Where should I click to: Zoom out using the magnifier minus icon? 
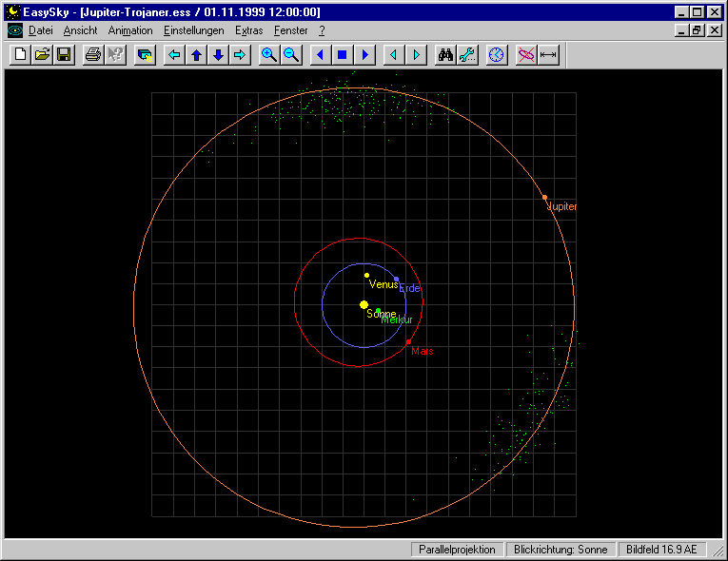pyautogui.click(x=291, y=55)
